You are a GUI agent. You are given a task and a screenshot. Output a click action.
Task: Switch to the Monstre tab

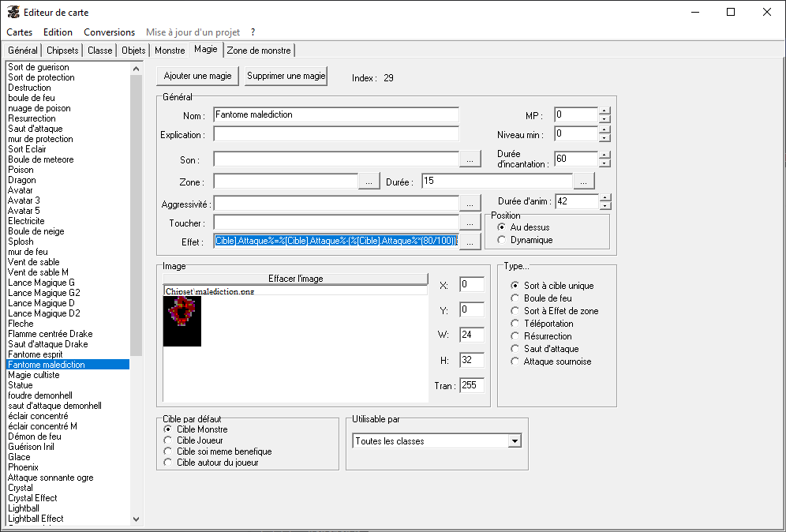(170, 51)
